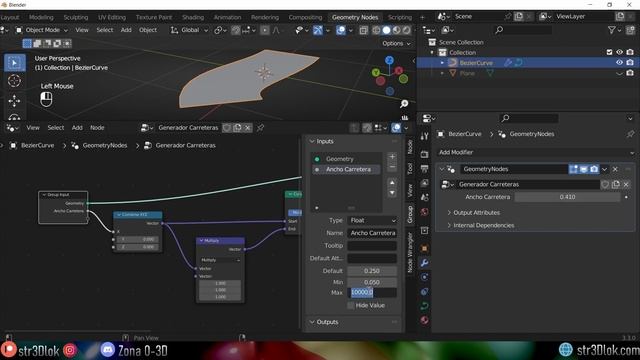Screen dimensions: 640x360
Task: Open the node editor Node menu
Action: point(97,128)
